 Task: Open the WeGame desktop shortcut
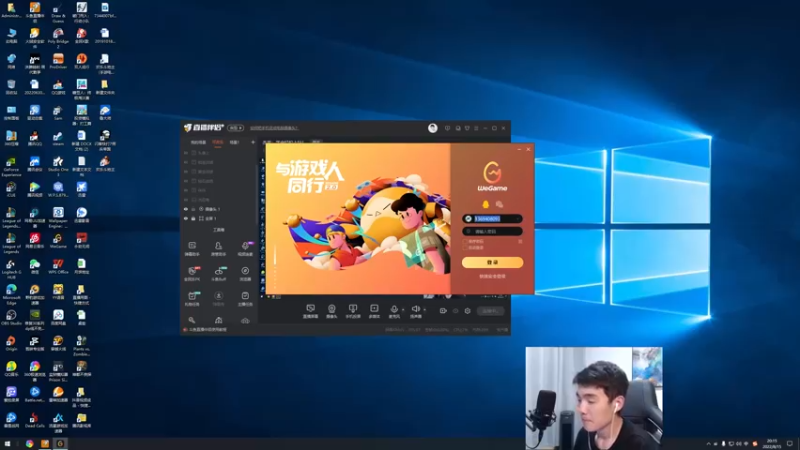[x=58, y=240]
